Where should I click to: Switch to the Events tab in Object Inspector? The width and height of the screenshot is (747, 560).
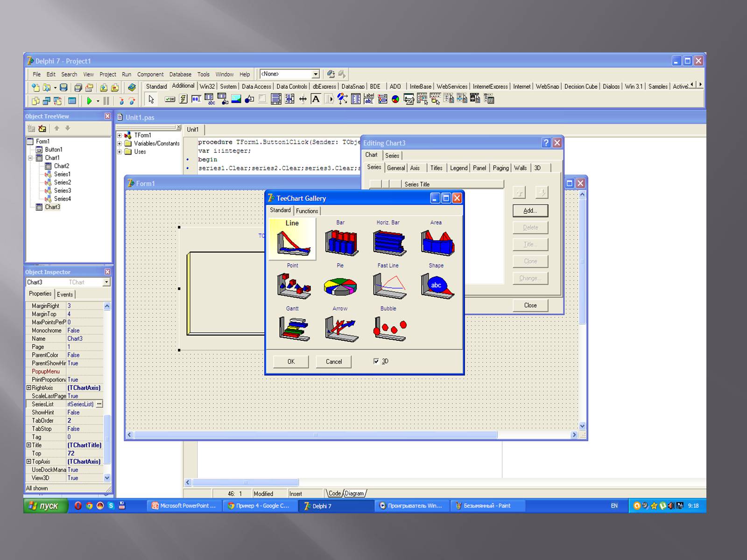coord(65,294)
